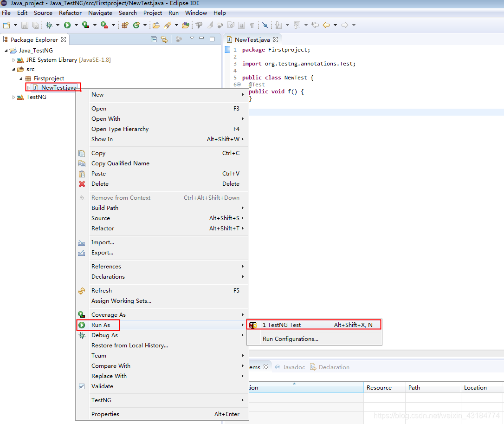Click the Previous Annotation toolbar icon
Image resolution: width=504 pixels, height=424 pixels.
297,25
